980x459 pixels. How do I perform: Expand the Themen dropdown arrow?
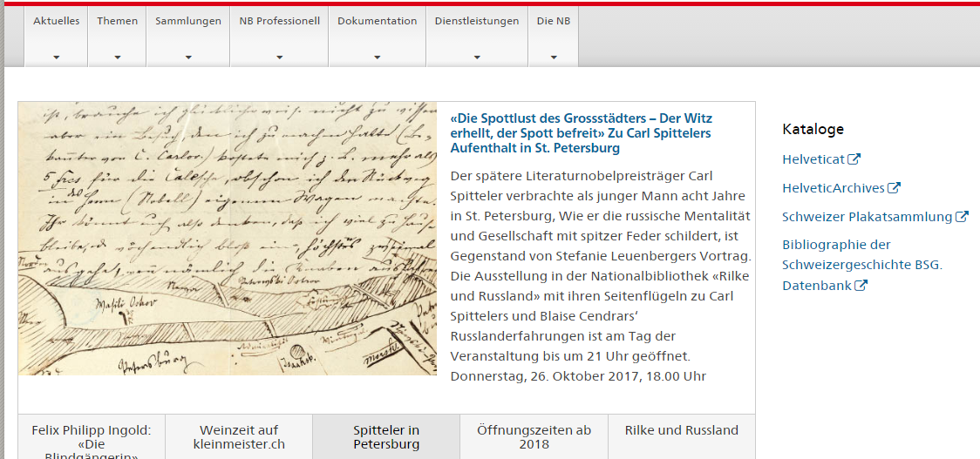(x=117, y=57)
